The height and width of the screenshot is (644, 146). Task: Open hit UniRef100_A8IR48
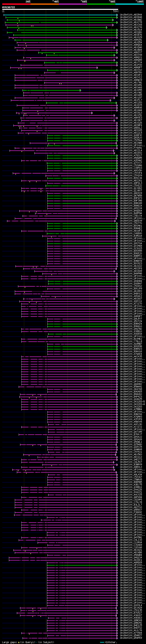(131, 17)
